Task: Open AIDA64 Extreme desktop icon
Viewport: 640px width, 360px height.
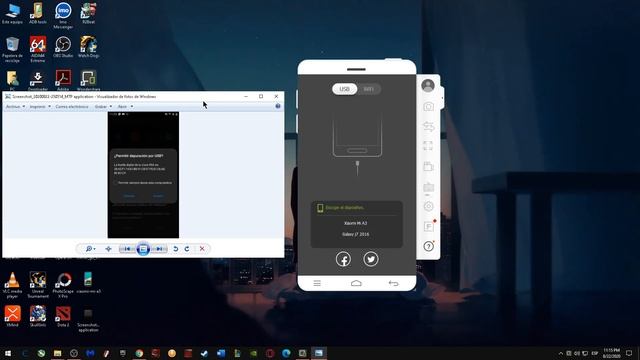Action: click(38, 49)
